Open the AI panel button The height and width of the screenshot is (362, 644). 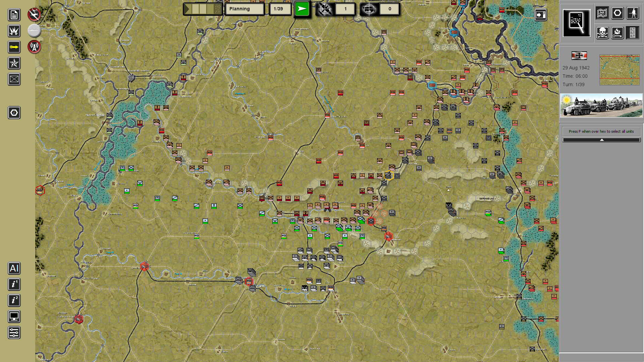[14, 268]
